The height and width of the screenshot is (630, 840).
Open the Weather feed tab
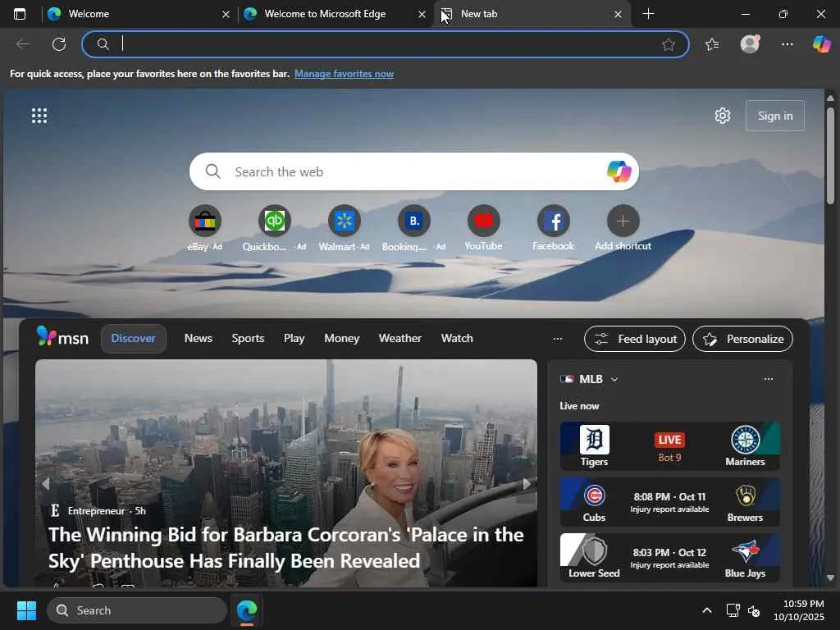[399, 339]
